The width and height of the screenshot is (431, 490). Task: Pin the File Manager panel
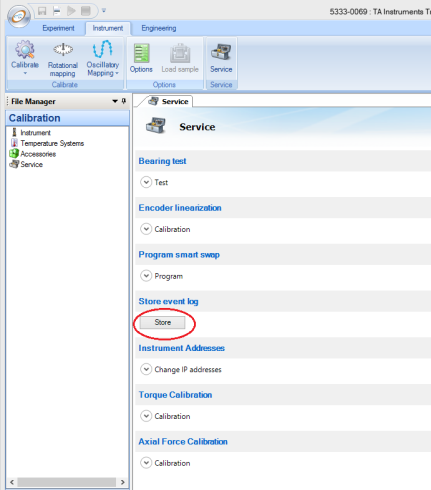click(x=124, y=101)
